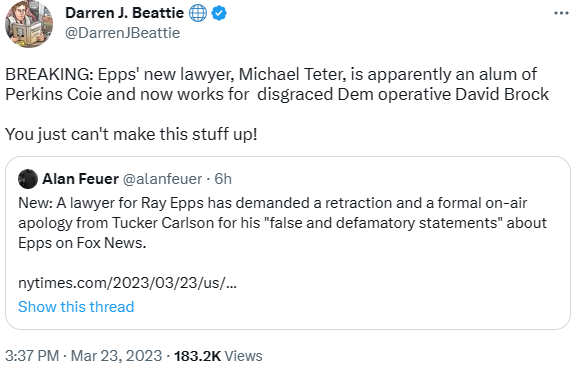
Task: Click the BREAKING tweet text about Michael Teter
Action: click(x=277, y=84)
